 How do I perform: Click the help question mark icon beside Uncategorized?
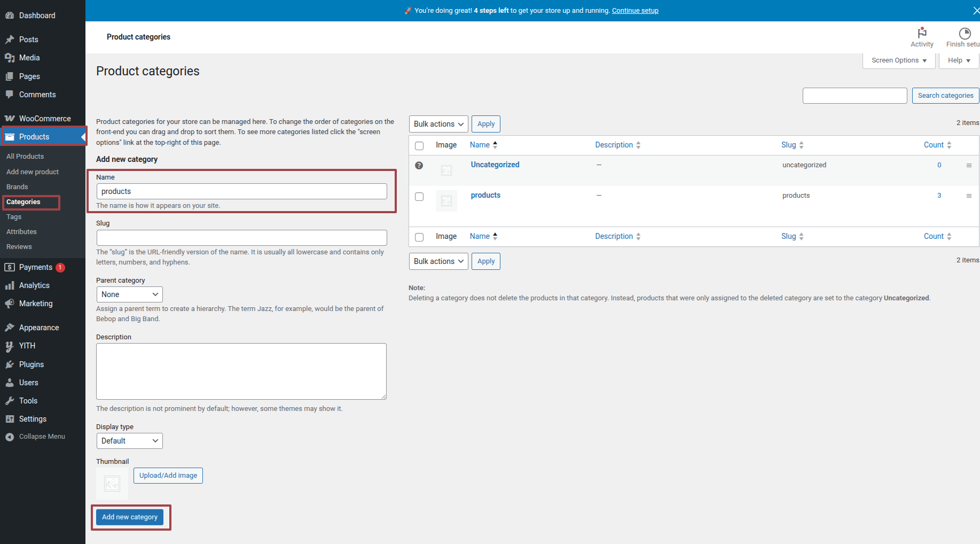point(419,166)
